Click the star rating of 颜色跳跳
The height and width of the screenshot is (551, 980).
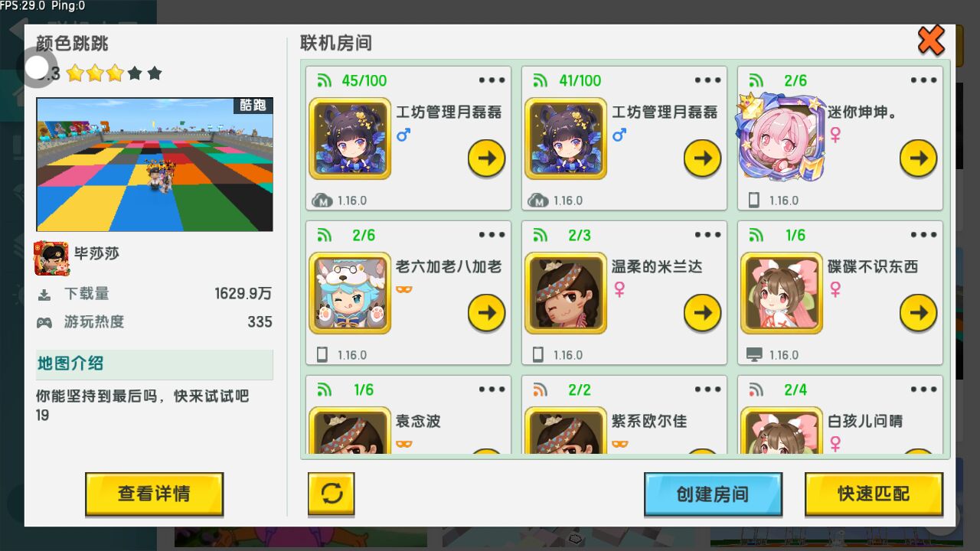point(114,73)
